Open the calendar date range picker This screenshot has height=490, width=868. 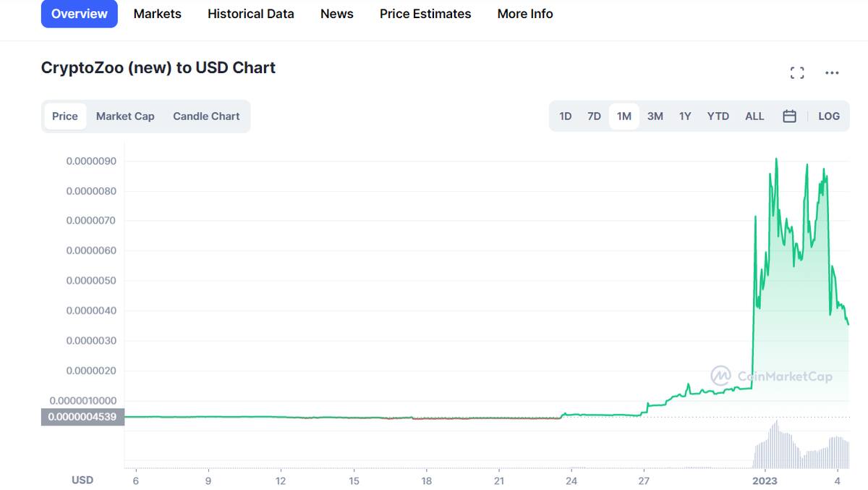click(789, 116)
